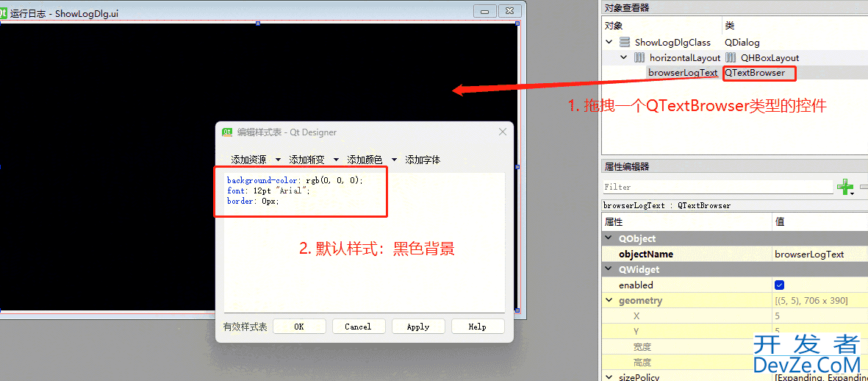
Task: Click OK in the style sheet dialog
Action: pyautogui.click(x=299, y=327)
